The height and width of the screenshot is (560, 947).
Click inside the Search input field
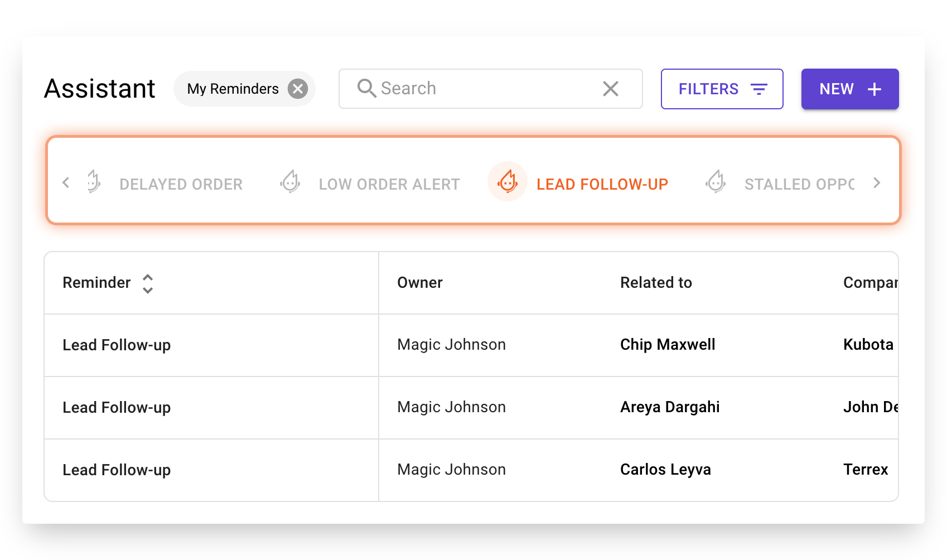[x=485, y=89]
